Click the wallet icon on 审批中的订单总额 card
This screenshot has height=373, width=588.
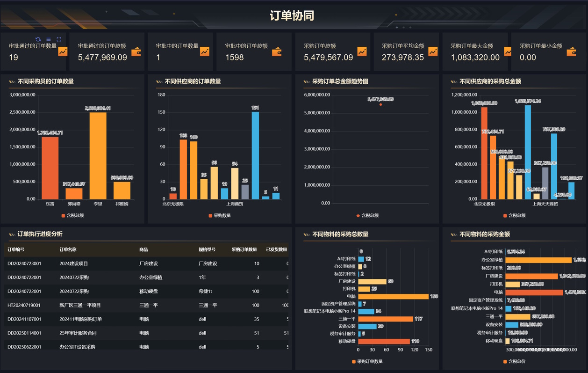pos(277,51)
